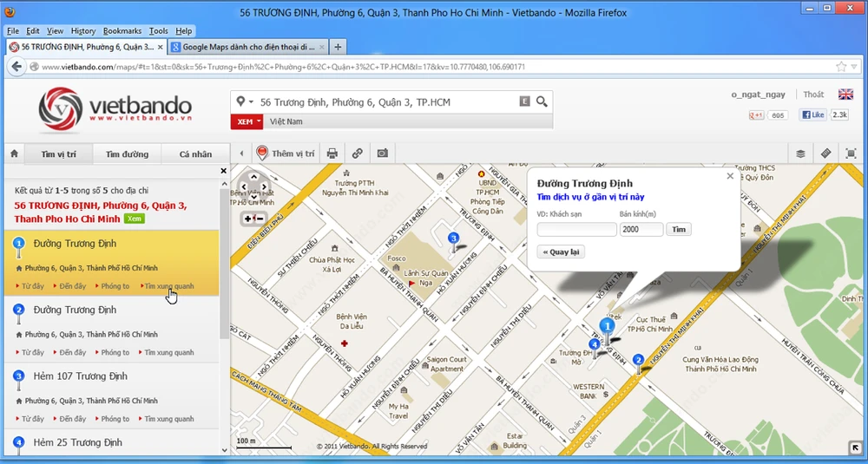Click Phóng to under Hẻm 107 Trương Định
This screenshot has height=464, width=868.
tap(115, 419)
